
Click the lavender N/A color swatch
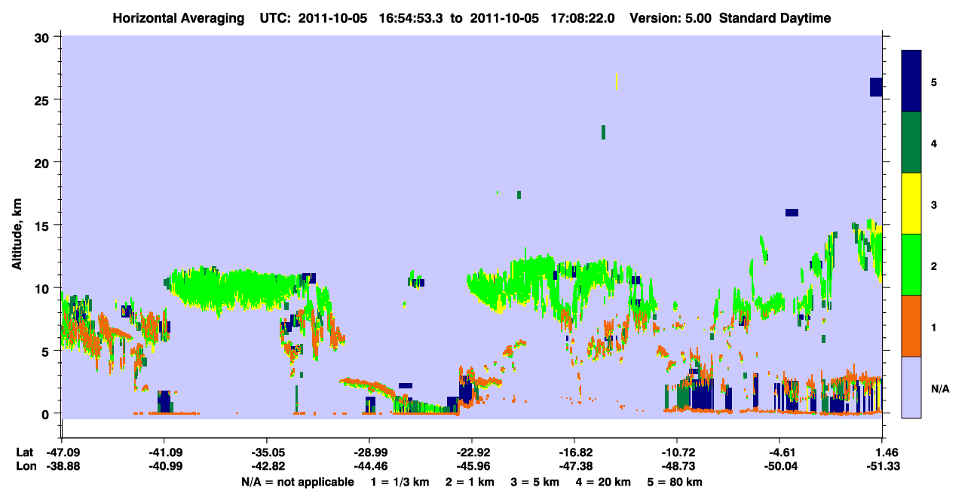point(911,387)
